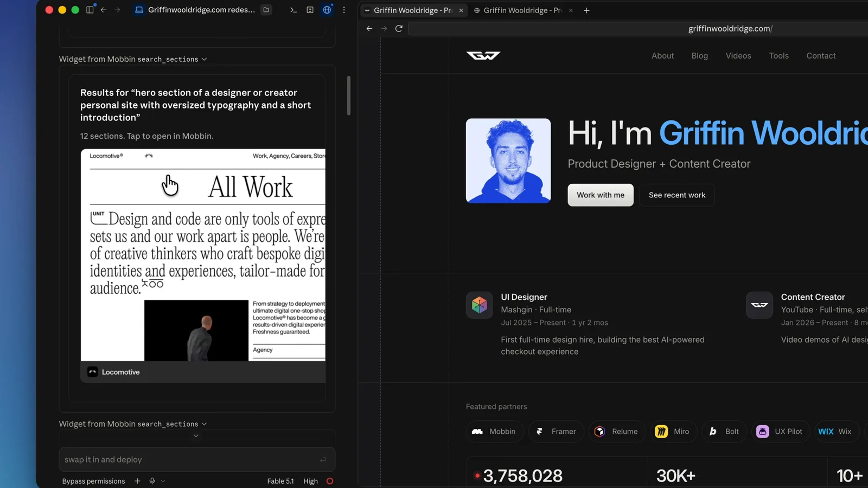Open the folder icon beside project title
868x488 pixels.
pyautogui.click(x=266, y=10)
